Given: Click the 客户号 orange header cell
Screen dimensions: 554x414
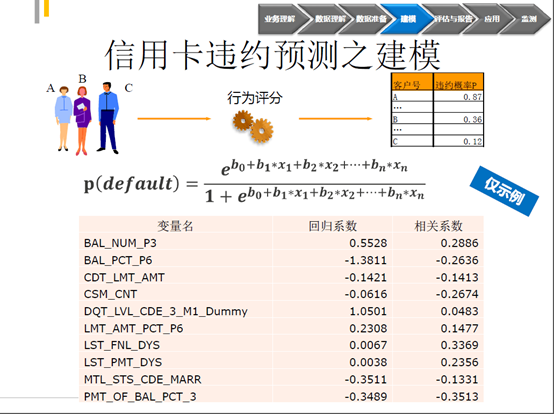Looking at the screenshot, I should coord(412,82).
